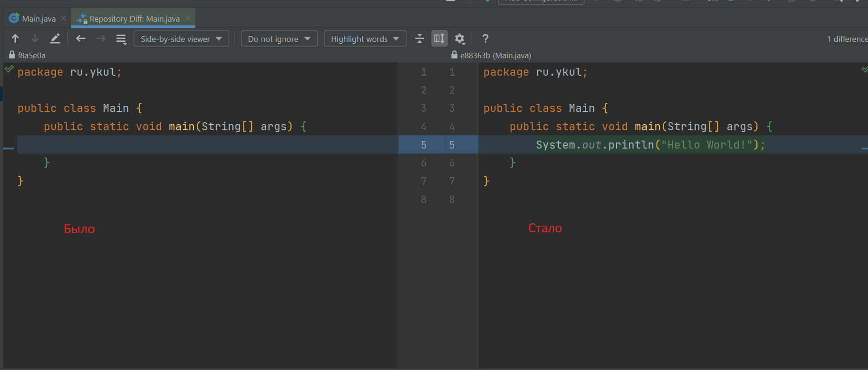This screenshot has width=868, height=370.
Task: Toggle synchronize scrolling button
Action: [x=439, y=39]
